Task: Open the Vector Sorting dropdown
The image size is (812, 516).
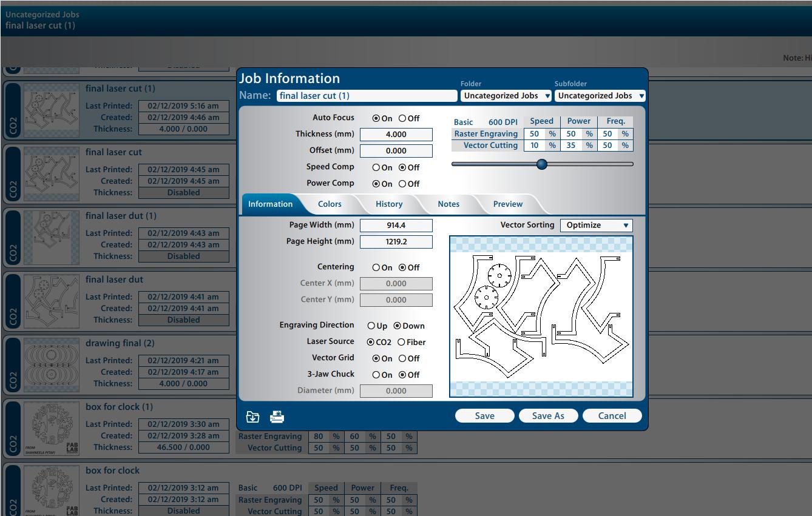Action: tap(596, 226)
